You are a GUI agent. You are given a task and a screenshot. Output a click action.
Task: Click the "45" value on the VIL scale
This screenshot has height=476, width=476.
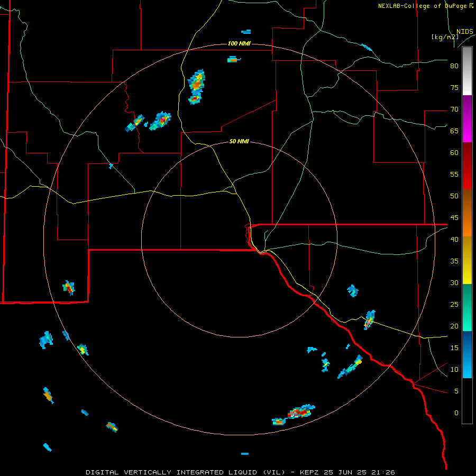[454, 218]
